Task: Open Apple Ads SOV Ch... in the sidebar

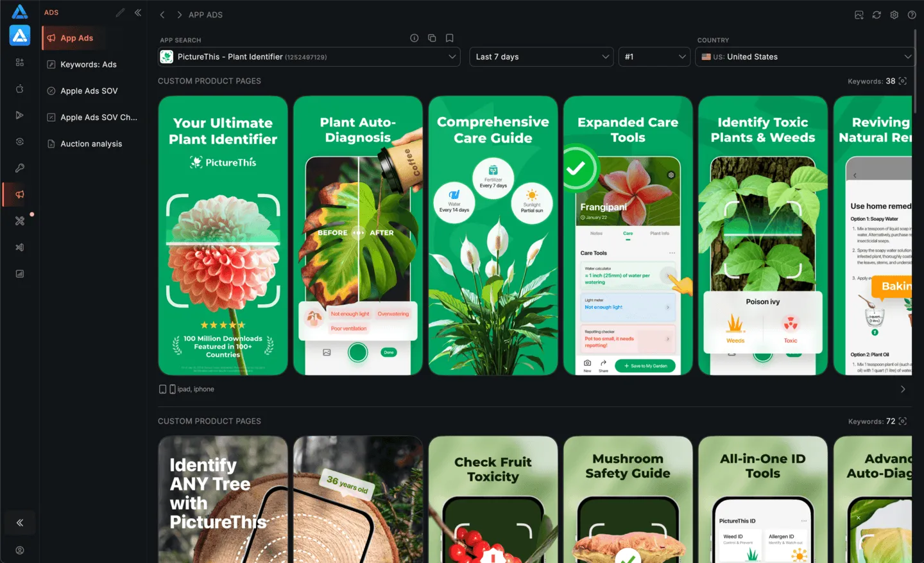Action: (93, 117)
